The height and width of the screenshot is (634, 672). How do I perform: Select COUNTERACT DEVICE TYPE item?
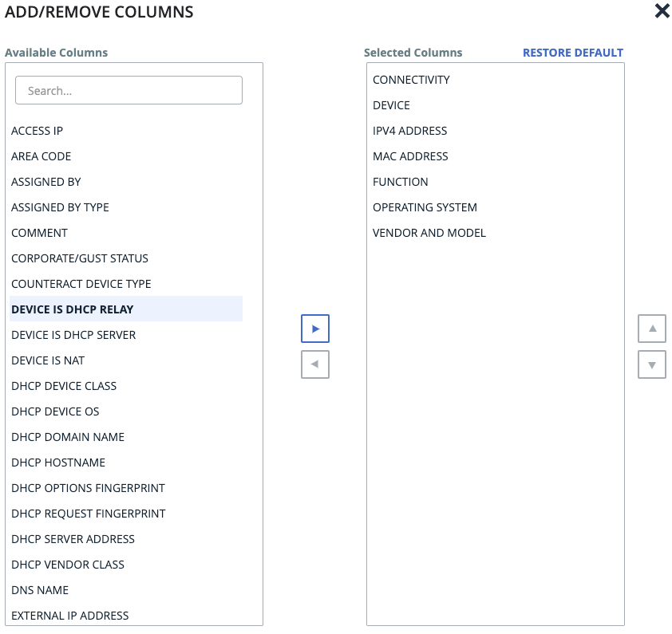81,284
